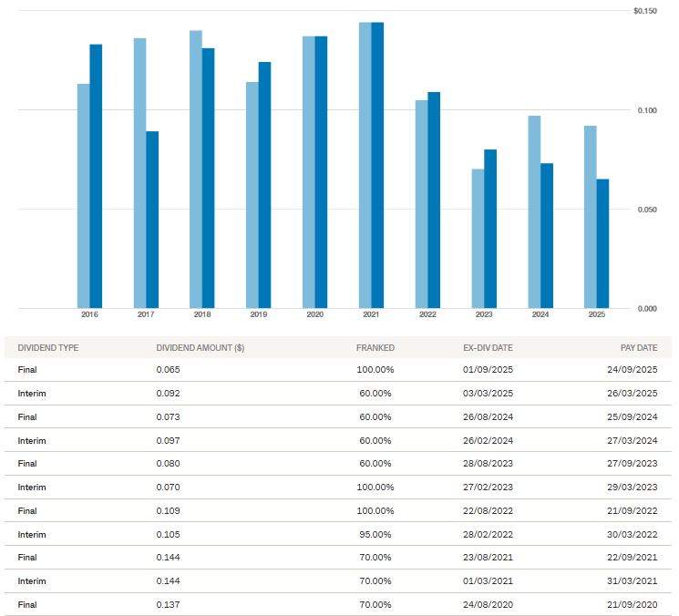Click the dark blue 2022 bar

coord(434,200)
